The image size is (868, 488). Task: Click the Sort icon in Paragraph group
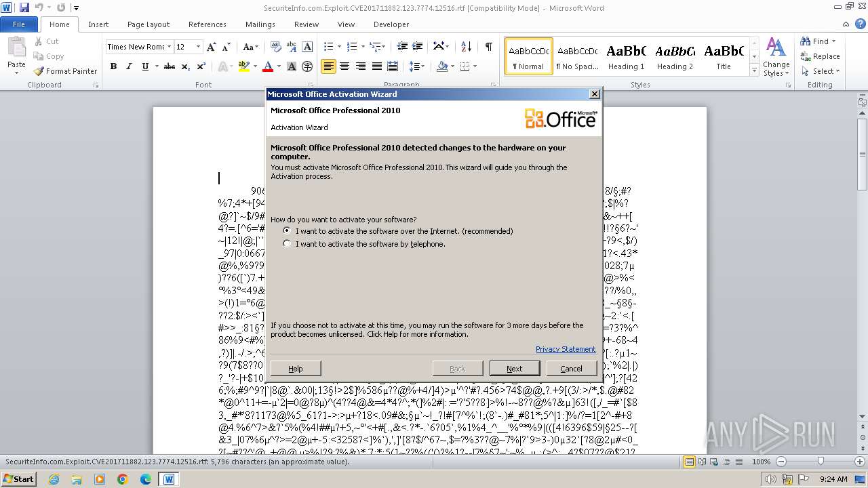pyautogui.click(x=466, y=47)
